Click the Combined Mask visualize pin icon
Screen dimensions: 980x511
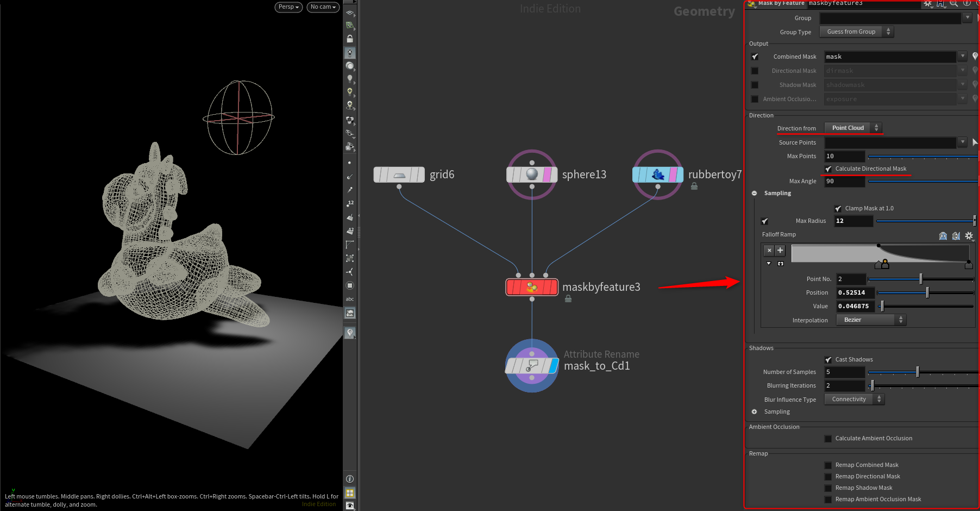click(x=975, y=57)
